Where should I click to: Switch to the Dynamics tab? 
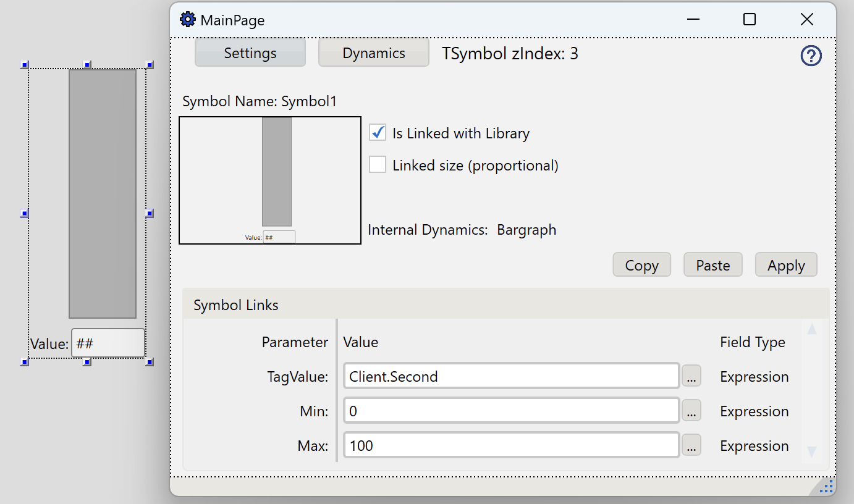pyautogui.click(x=374, y=53)
